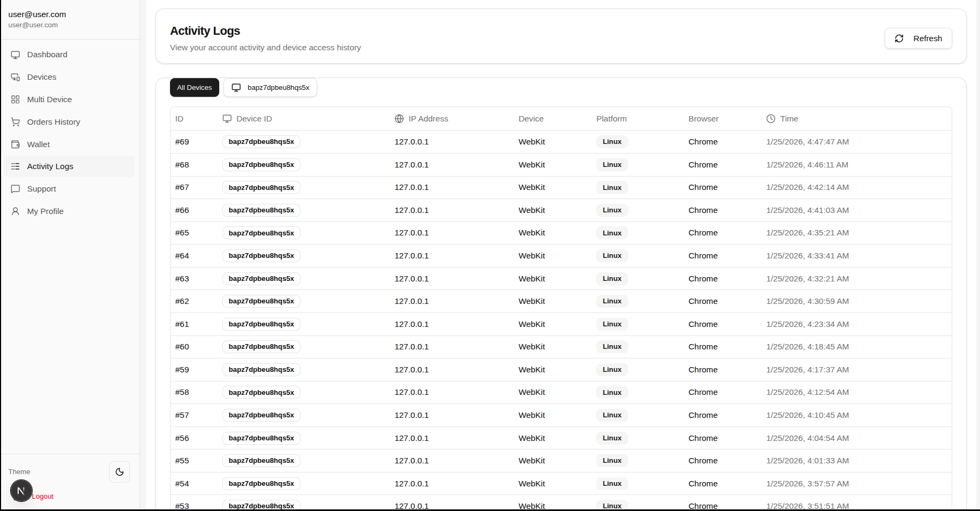
Task: Toggle the dark theme with the moon icon
Action: click(119, 472)
